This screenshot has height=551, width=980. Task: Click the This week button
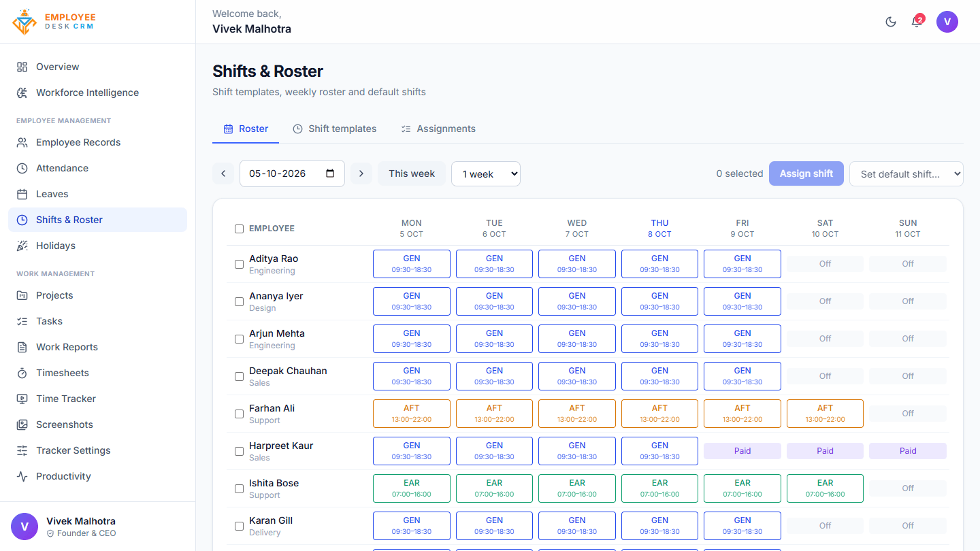[x=412, y=173]
